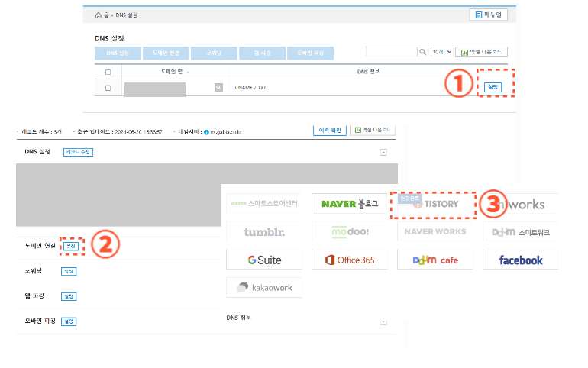Open the 메뉴얼 manual button
Screen dimensions: 588x368
coord(488,15)
